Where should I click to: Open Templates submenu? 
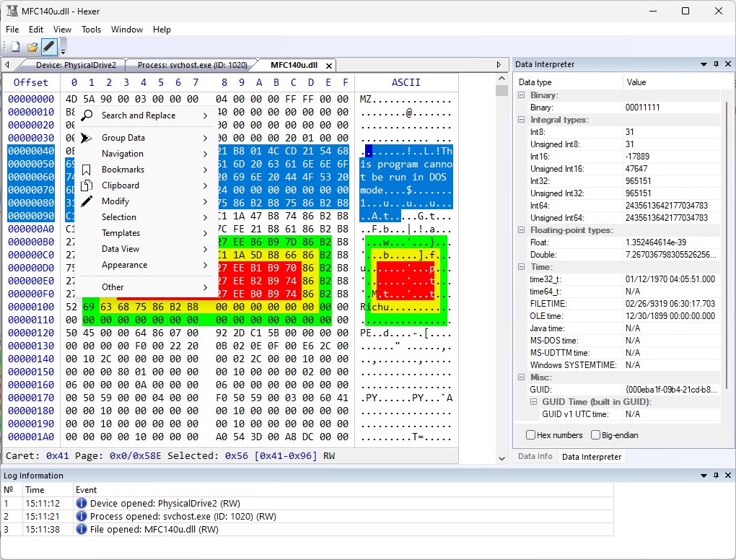point(148,233)
